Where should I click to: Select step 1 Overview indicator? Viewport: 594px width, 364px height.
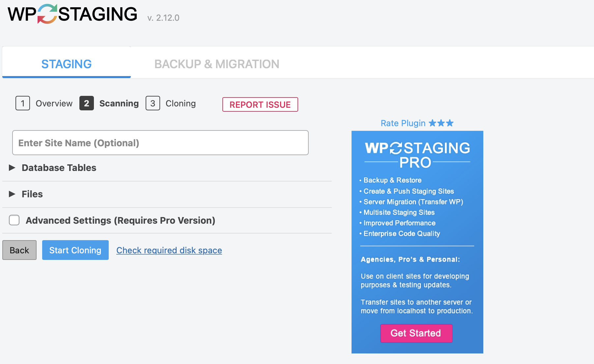point(22,103)
